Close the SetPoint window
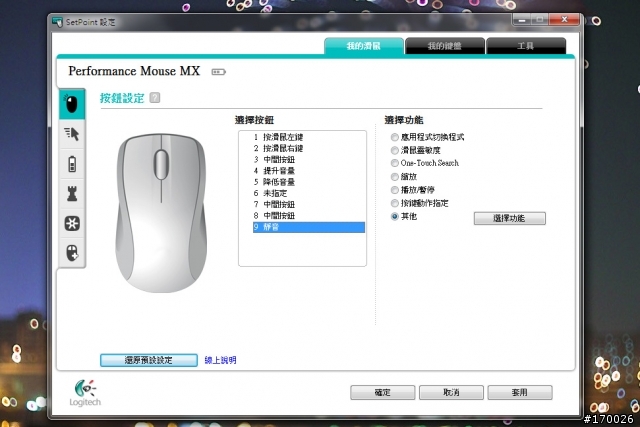This screenshot has height=427, width=640. click(x=564, y=19)
